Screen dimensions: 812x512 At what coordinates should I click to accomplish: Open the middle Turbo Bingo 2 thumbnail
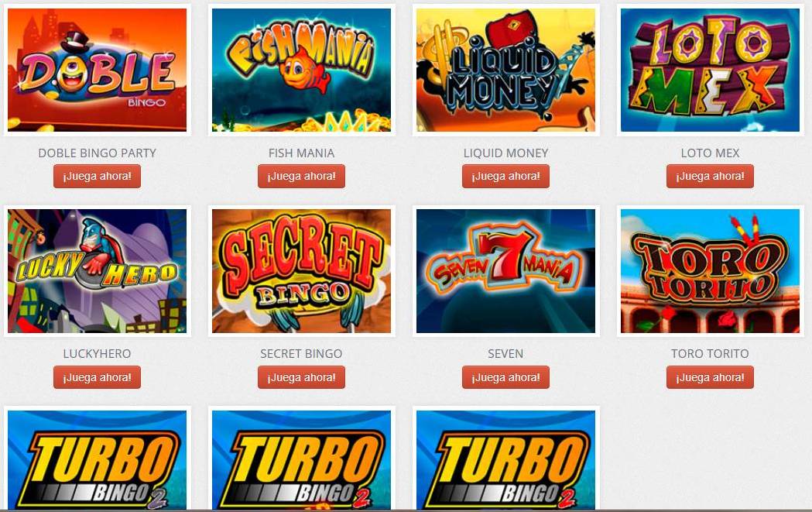[x=301, y=459]
